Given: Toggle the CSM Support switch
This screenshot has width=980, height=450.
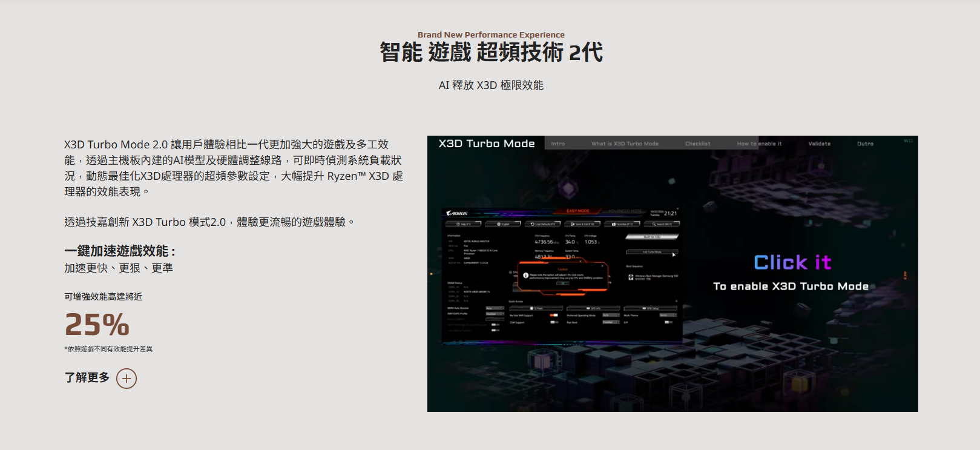Looking at the screenshot, I should (x=554, y=322).
